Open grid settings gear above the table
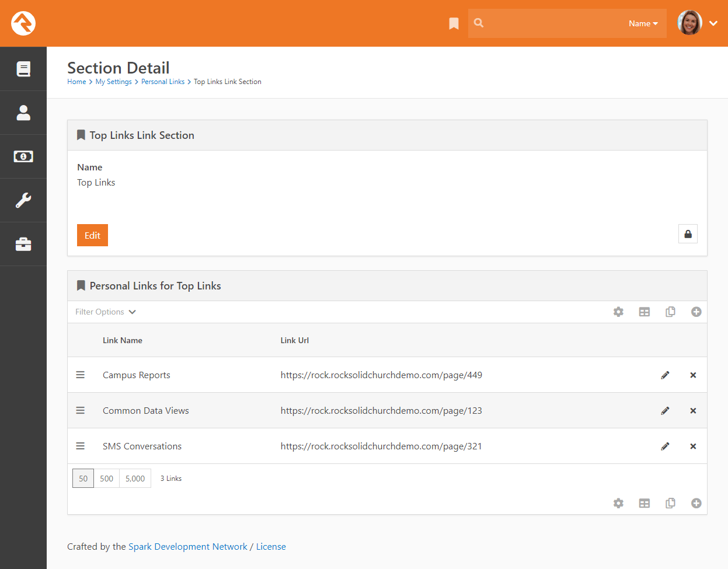 618,312
